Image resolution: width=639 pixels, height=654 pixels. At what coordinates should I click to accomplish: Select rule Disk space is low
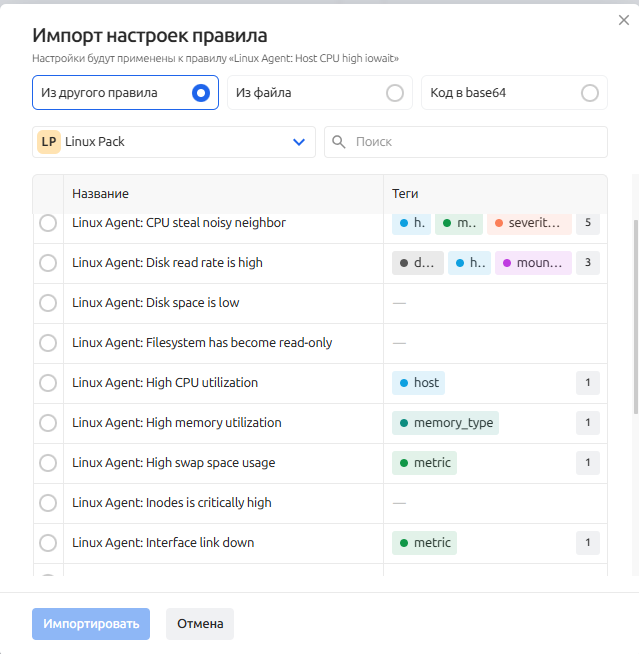click(48, 303)
